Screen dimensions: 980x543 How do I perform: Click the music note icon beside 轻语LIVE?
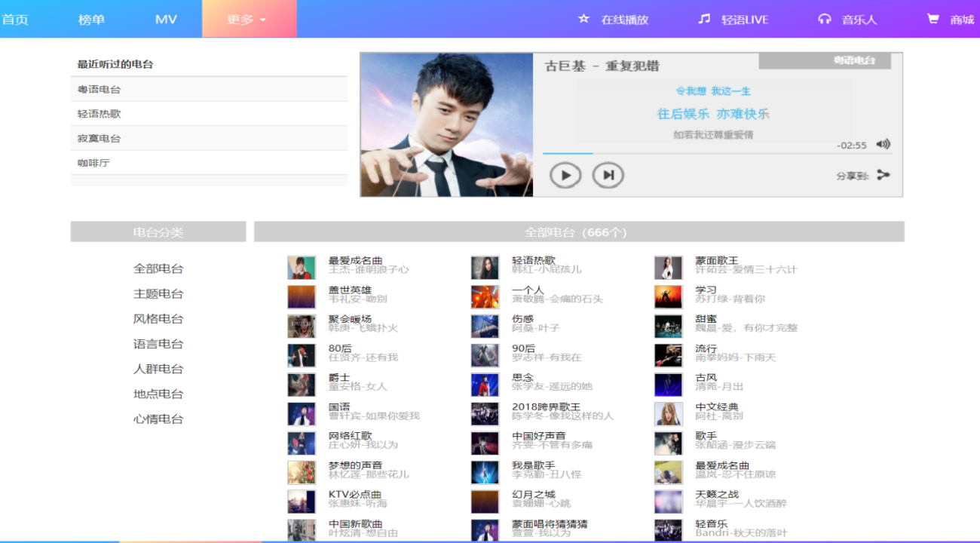[x=704, y=19]
